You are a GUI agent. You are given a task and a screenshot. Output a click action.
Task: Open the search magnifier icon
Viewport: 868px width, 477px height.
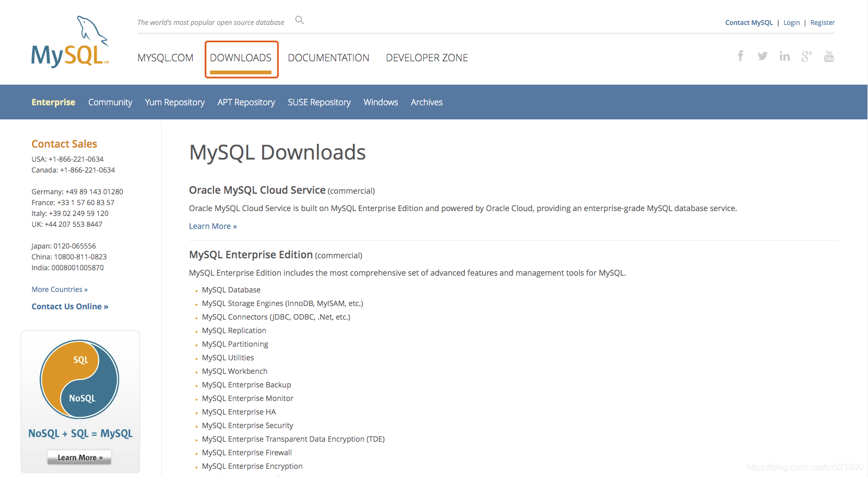(x=299, y=21)
